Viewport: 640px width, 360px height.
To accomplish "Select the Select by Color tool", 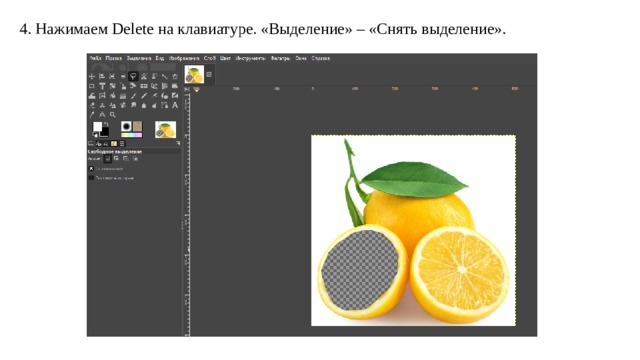I will pyautogui.click(x=175, y=76).
